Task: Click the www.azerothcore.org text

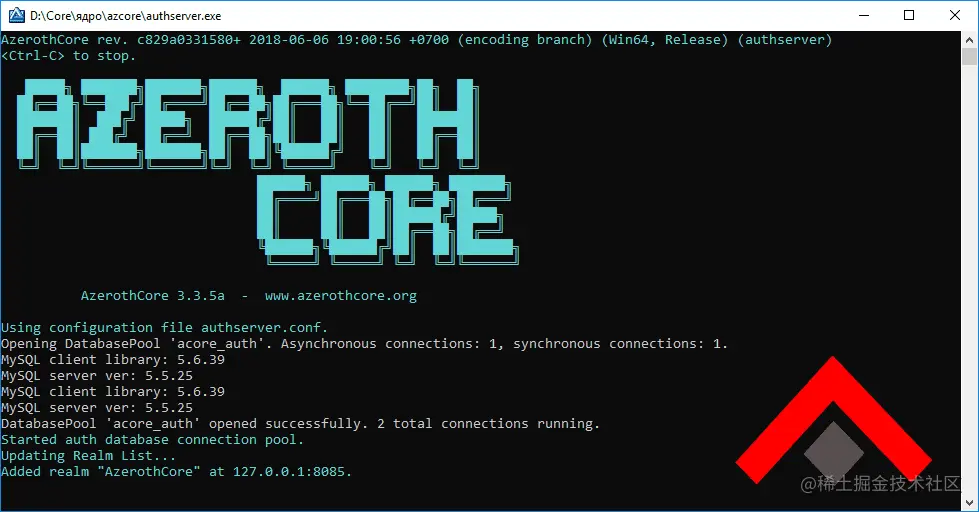Action: pos(340,295)
